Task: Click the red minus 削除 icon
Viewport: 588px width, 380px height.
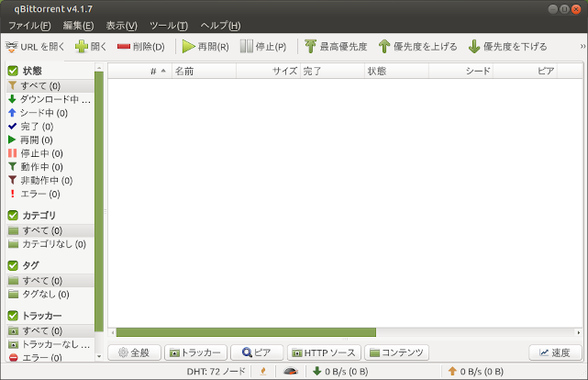Action: pos(124,47)
